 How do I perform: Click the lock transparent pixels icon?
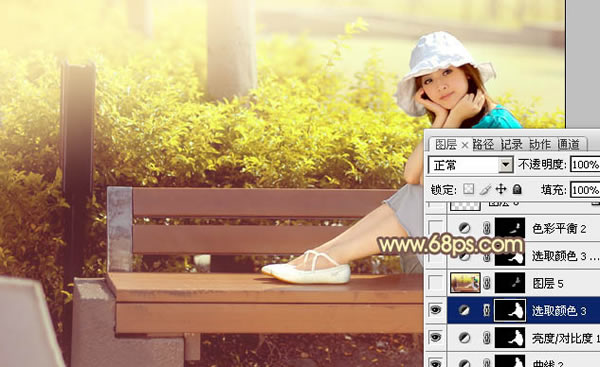tap(468, 189)
